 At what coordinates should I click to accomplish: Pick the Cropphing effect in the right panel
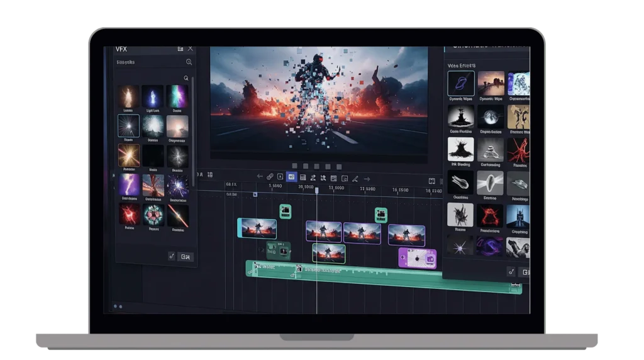click(519, 216)
